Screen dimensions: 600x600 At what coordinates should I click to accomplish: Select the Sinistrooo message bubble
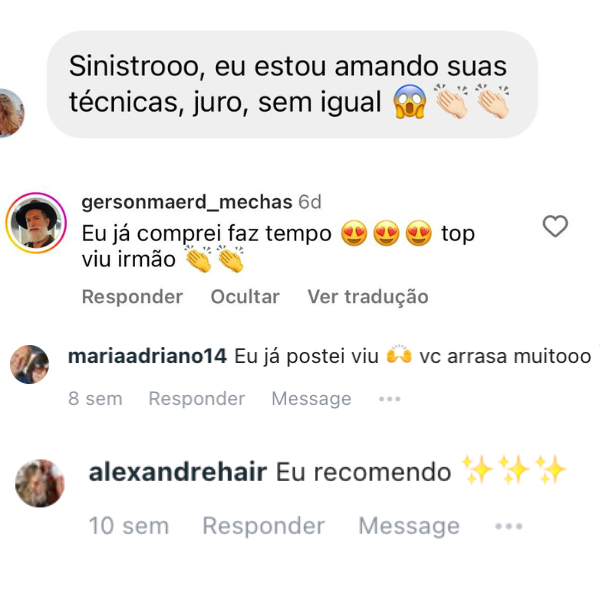[292, 85]
